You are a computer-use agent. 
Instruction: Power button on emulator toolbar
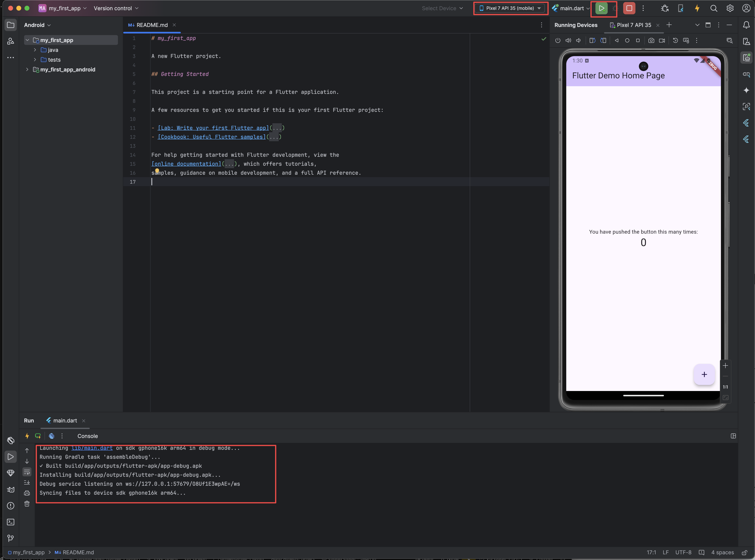[558, 40]
